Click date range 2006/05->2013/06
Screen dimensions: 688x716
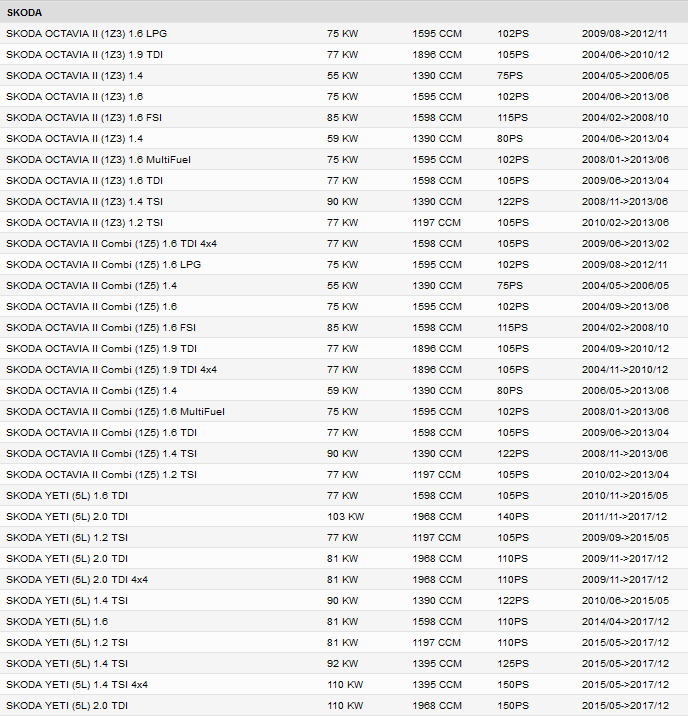pos(625,391)
